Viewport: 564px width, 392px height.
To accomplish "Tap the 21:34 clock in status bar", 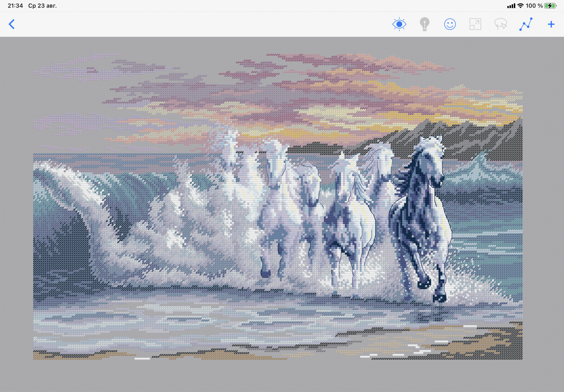I will pyautogui.click(x=15, y=6).
